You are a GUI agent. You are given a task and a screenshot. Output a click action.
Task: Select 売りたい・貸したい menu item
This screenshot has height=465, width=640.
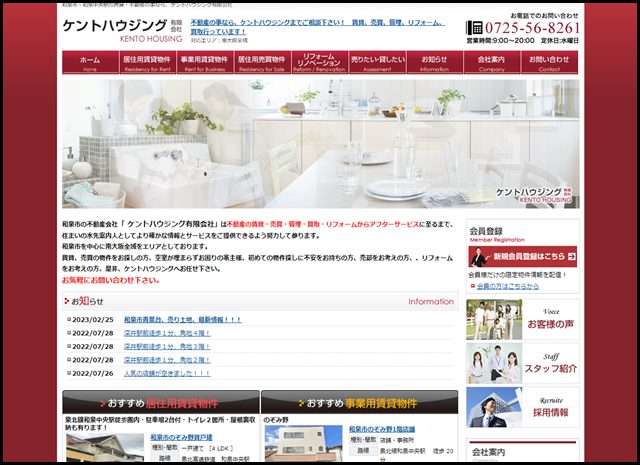377,62
